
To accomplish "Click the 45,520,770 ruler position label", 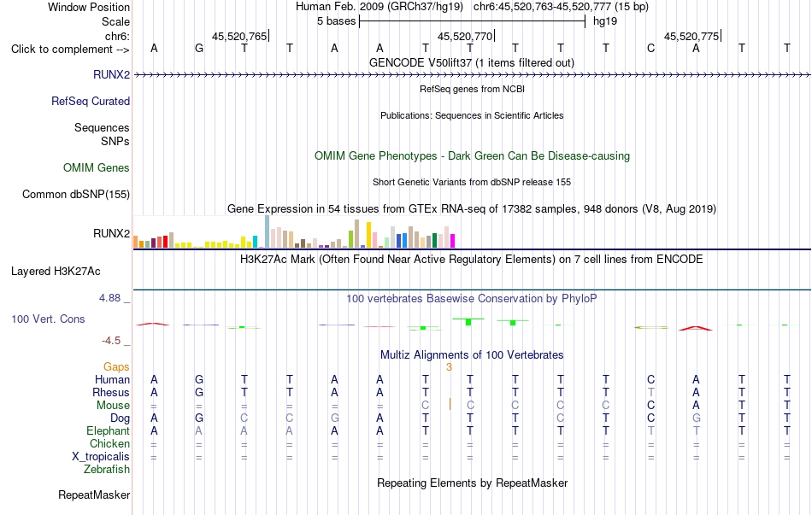I will point(466,36).
